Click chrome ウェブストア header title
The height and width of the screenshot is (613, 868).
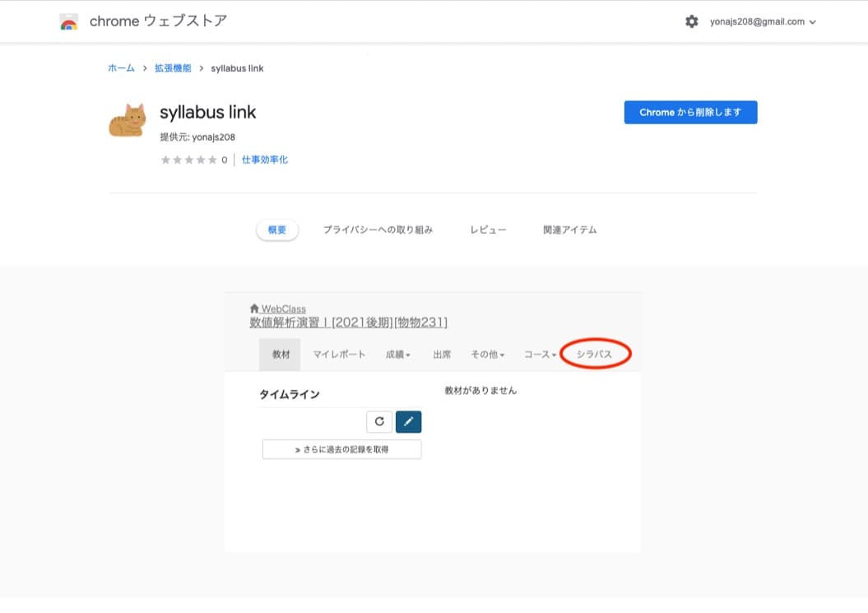point(158,21)
